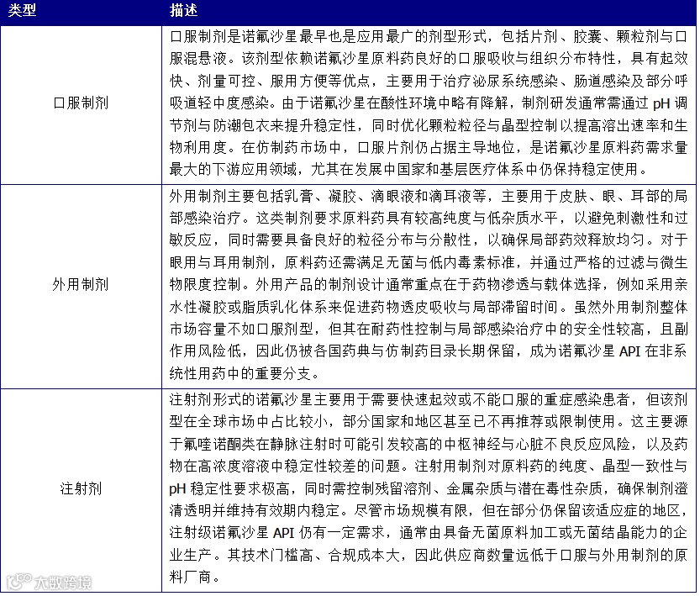Image resolution: width=700 pixels, height=596 pixels.
Task: Click the description starting 注射剂形式的诺氟沙星
Action: (x=429, y=490)
